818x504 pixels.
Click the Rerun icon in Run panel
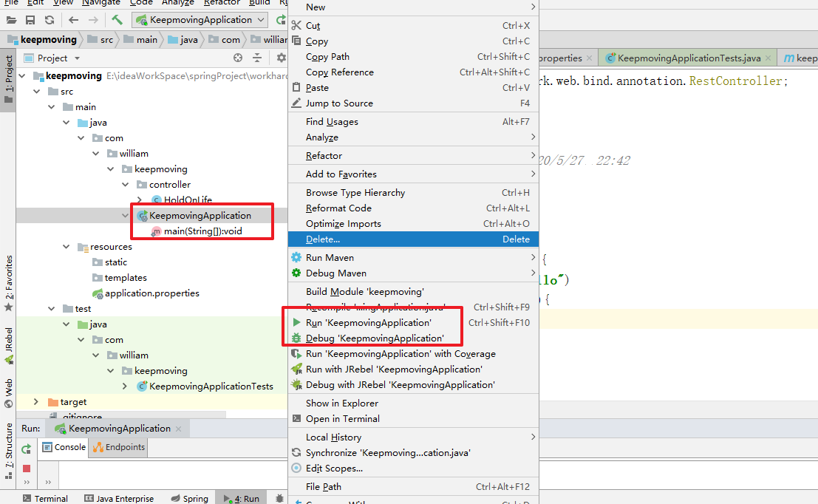[27, 449]
